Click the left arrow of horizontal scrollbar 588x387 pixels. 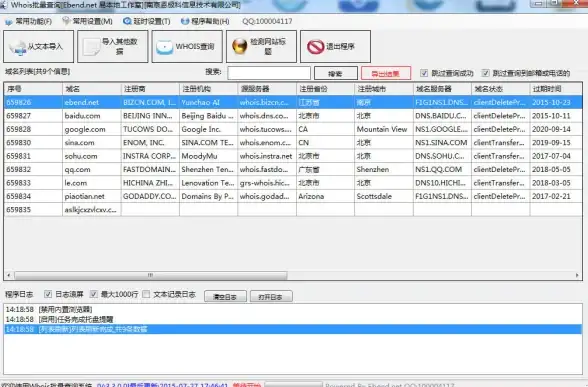(9, 275)
